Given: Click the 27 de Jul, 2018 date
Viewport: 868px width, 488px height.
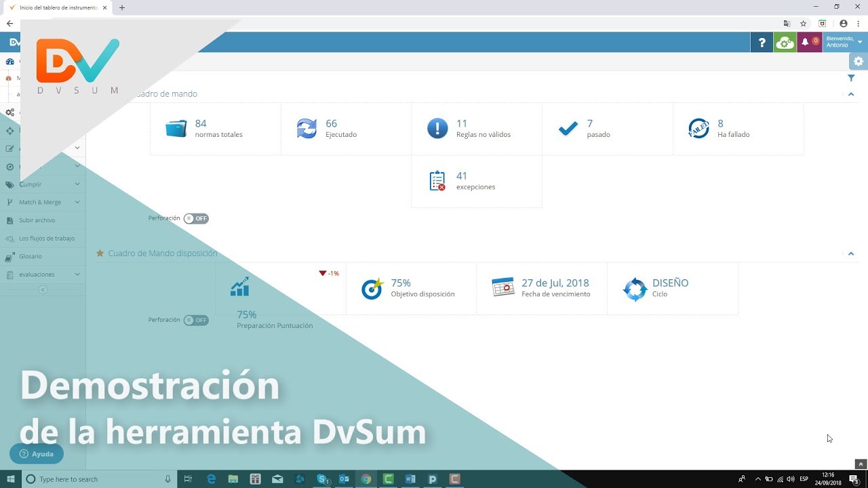Looking at the screenshot, I should (555, 283).
